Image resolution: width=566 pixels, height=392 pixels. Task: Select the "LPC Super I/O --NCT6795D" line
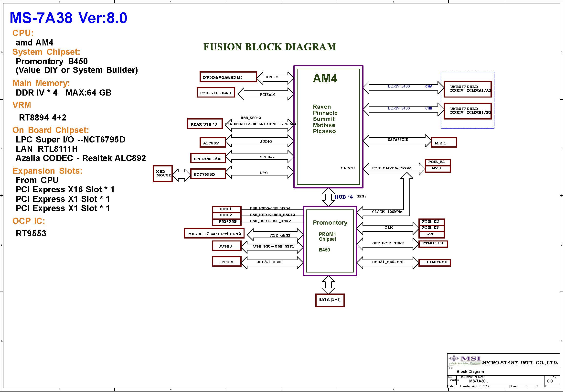[71, 140]
